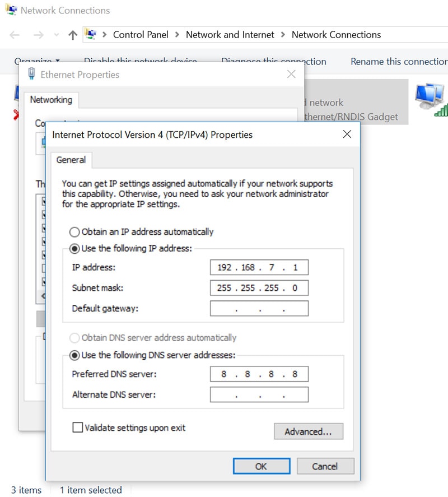Click the Back navigation arrow
Viewport: 448px width, 497px height.
pos(15,35)
